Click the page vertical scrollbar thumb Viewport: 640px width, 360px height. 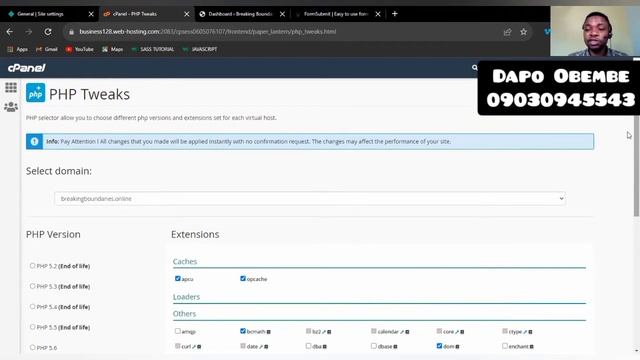636,139
